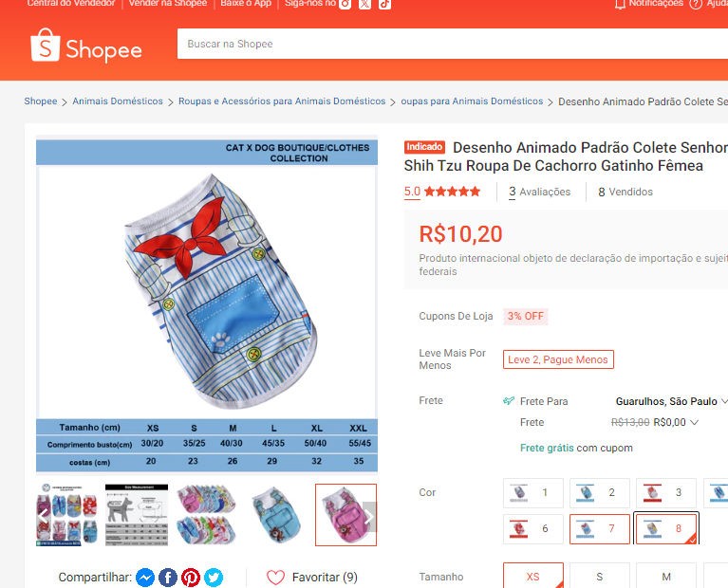The height and width of the screenshot is (588, 728).
Task: Click the Leve 2, Pague Menos button
Action: [558, 359]
